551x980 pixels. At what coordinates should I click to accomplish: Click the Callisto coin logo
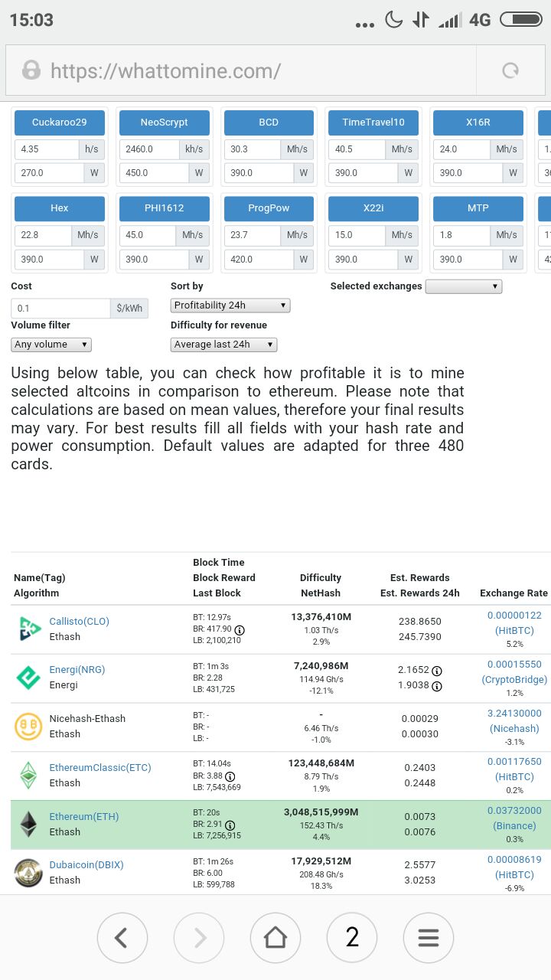click(x=29, y=629)
